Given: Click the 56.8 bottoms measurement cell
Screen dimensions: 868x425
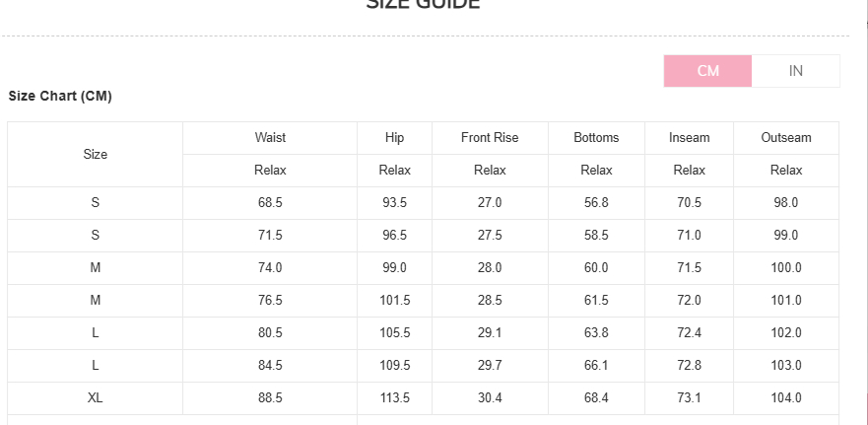Looking at the screenshot, I should coord(596,203).
